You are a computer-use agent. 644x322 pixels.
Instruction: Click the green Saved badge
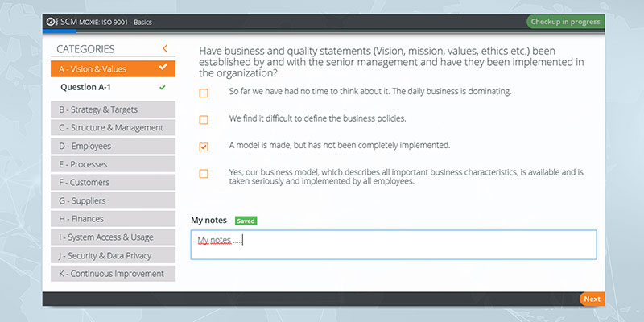(x=246, y=221)
